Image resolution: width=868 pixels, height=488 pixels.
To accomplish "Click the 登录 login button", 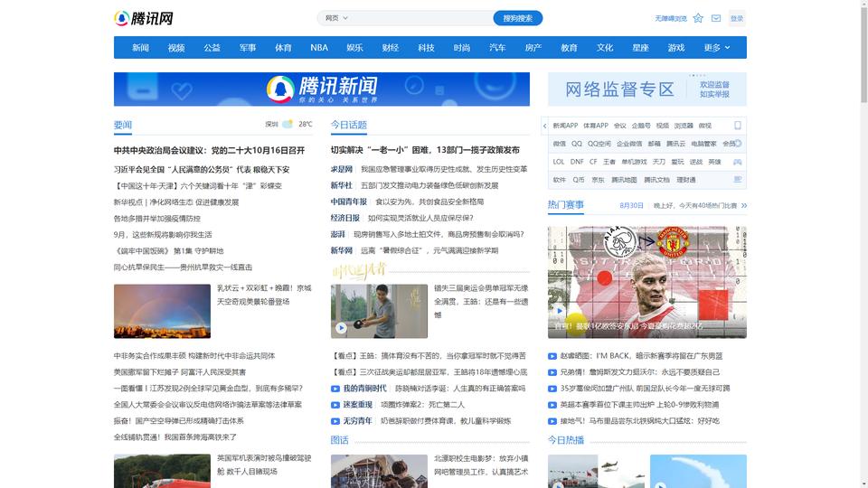I will point(737,18).
